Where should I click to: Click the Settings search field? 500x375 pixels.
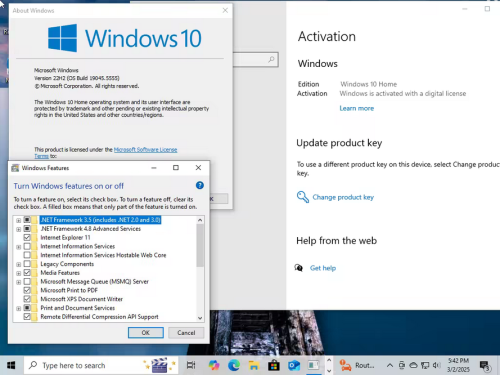point(255,60)
